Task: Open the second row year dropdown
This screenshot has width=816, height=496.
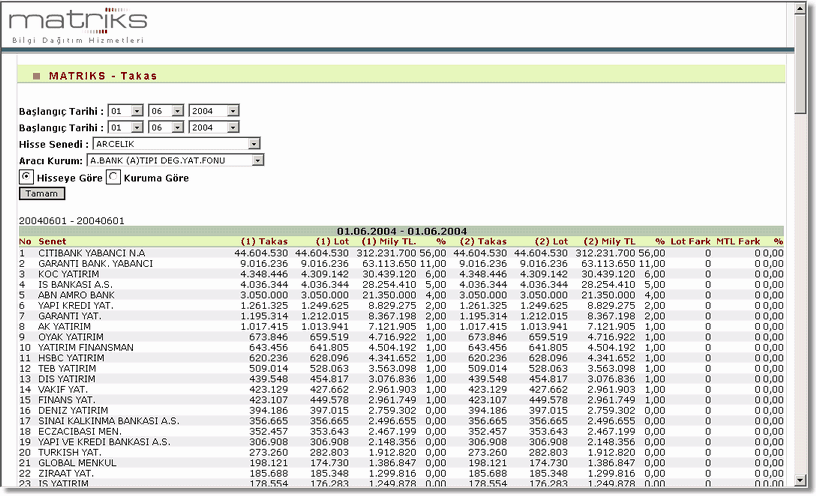Action: [x=233, y=128]
